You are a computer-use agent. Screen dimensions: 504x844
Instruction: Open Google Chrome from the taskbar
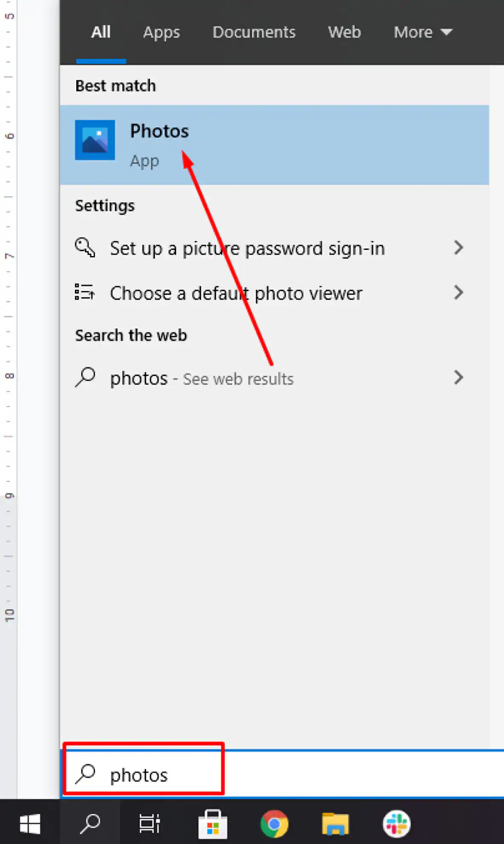pos(274,824)
